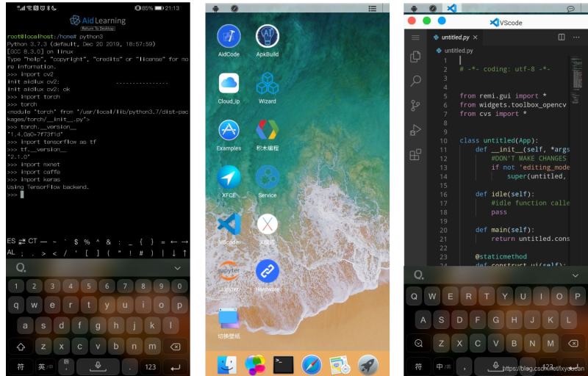Tap the AL key in the terminal extra keys
Image resolution: width=588 pixels, height=376 pixels.
11,253
